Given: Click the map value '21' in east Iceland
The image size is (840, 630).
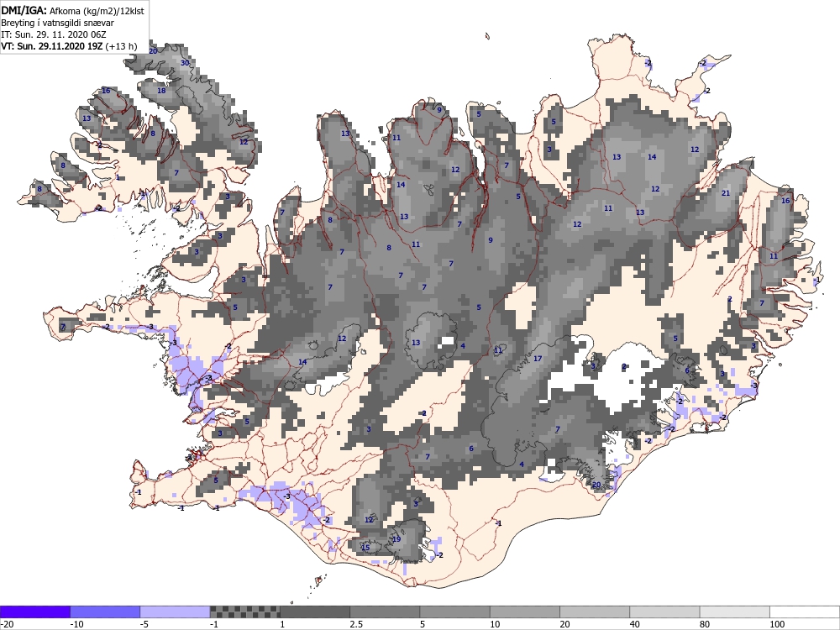Looking at the screenshot, I should point(726,193).
